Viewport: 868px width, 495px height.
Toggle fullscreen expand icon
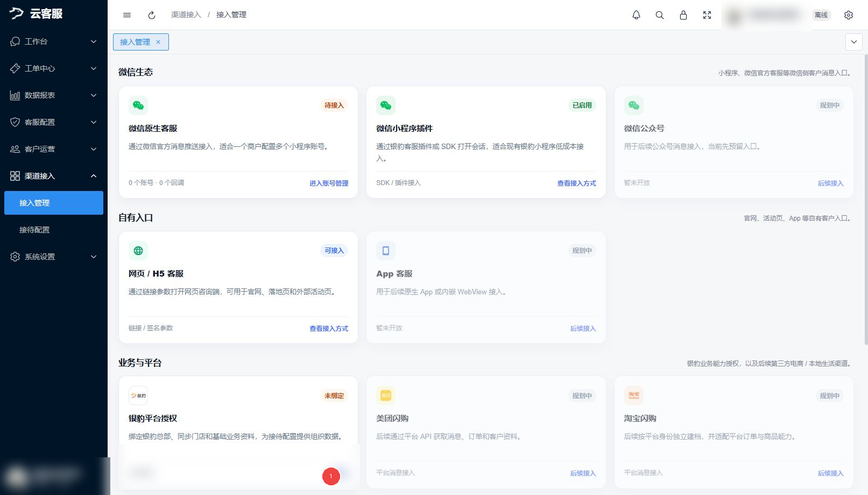point(707,15)
